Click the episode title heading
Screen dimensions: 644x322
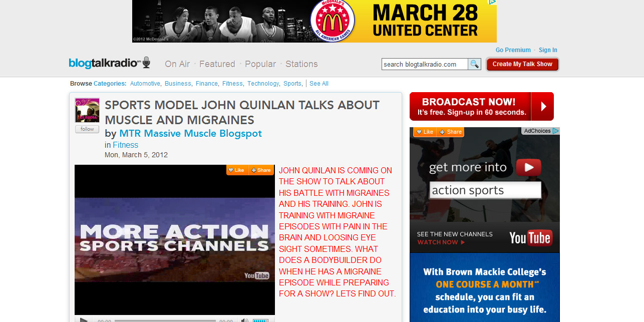pyautogui.click(x=242, y=113)
